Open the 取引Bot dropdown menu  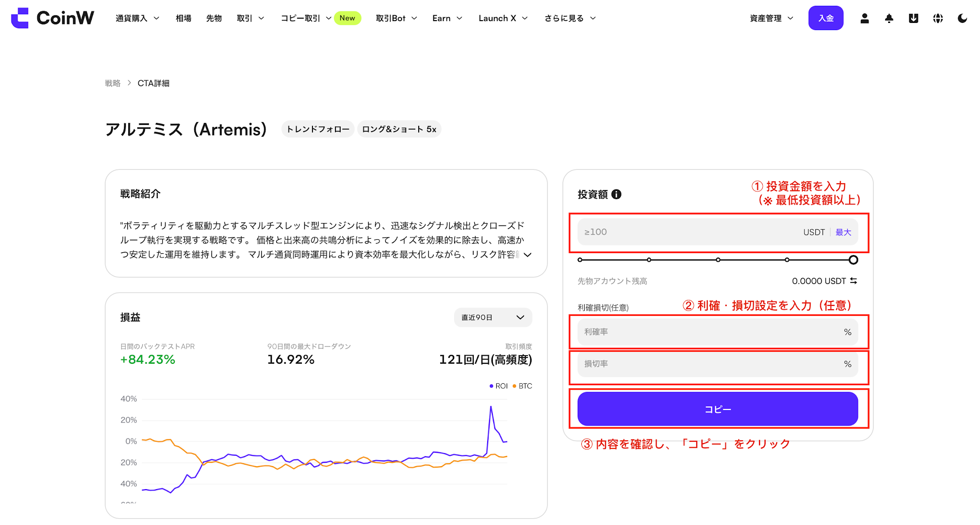coord(396,18)
